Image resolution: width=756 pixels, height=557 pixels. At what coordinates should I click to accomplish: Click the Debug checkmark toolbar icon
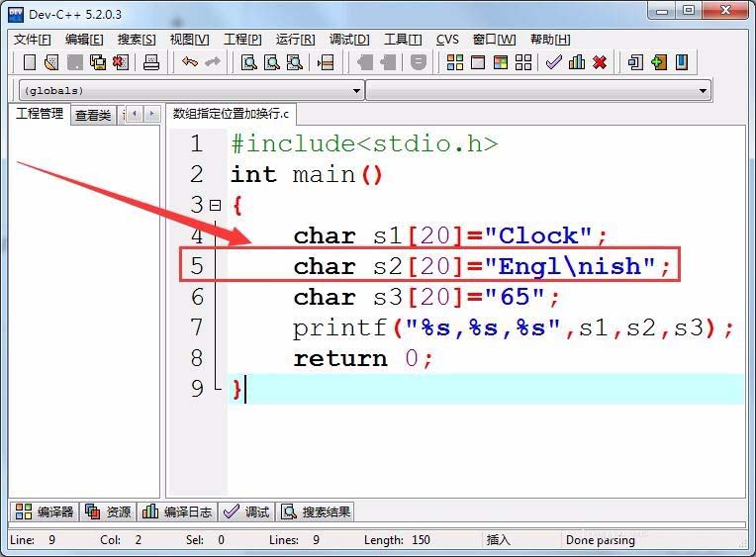[x=553, y=62]
